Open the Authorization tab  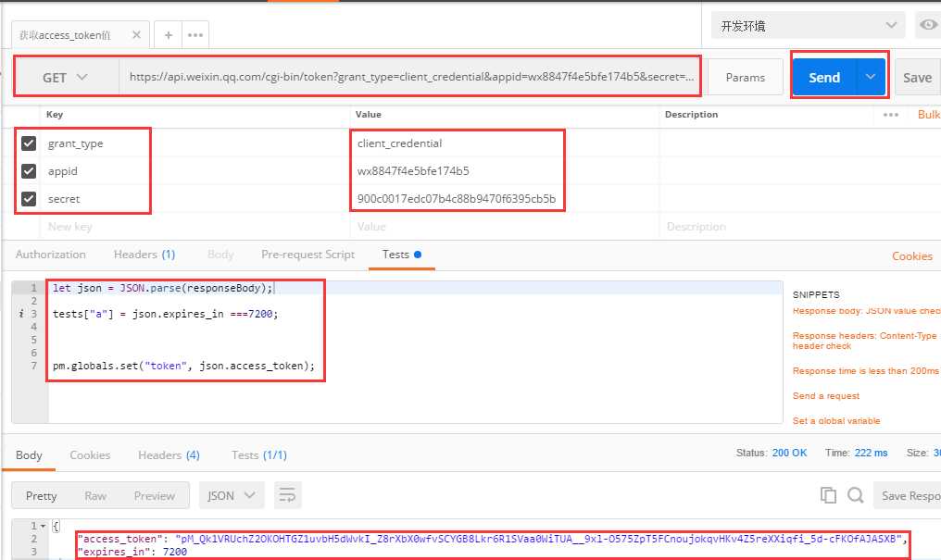click(50, 255)
